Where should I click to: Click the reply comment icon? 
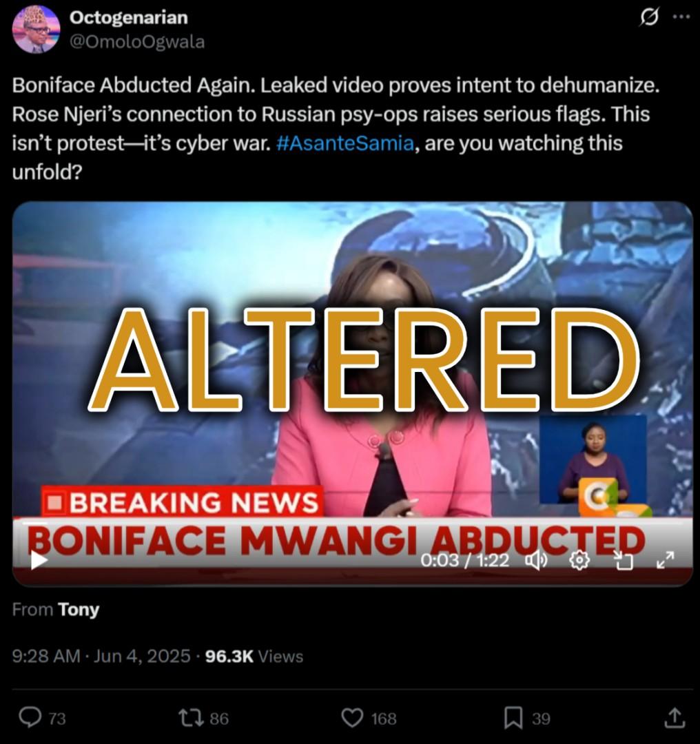[30, 717]
